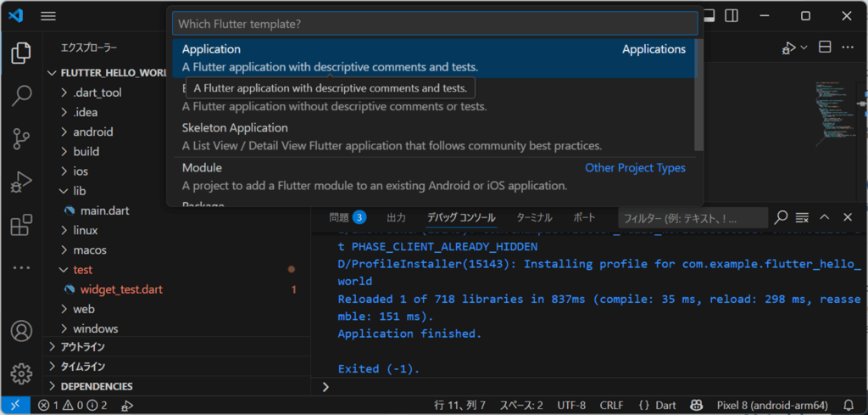Select the Skeleton Application template
The width and height of the screenshot is (868, 415).
[x=433, y=137]
